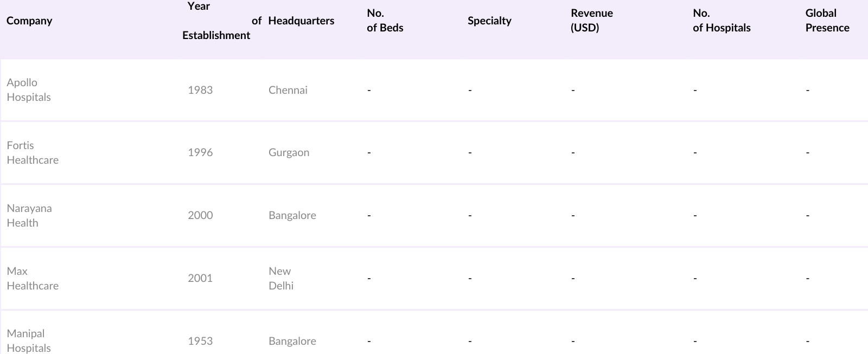Click the Chennai headquarters cell
Viewport: 868px width, 354px height.
tap(288, 90)
